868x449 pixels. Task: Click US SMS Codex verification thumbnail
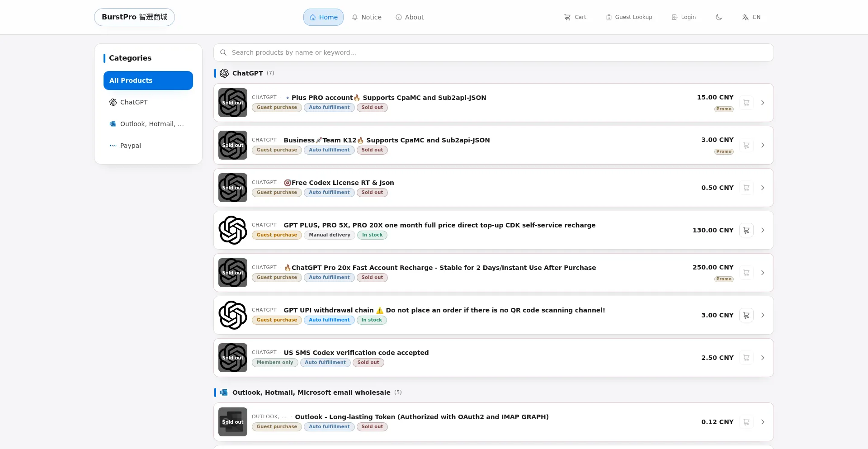[233, 358]
